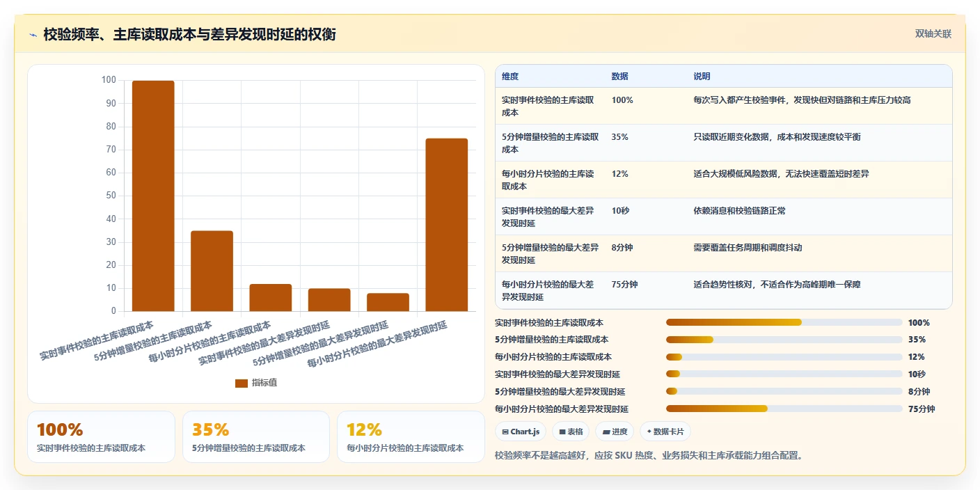Click the 100% progress bar for 实时事件校验的主库读取成本

(784, 322)
